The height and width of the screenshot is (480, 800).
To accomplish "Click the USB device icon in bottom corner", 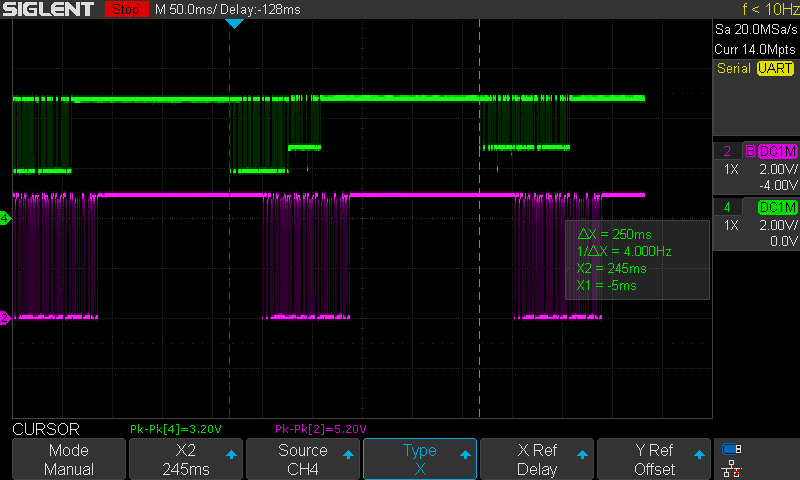I will coord(732,450).
